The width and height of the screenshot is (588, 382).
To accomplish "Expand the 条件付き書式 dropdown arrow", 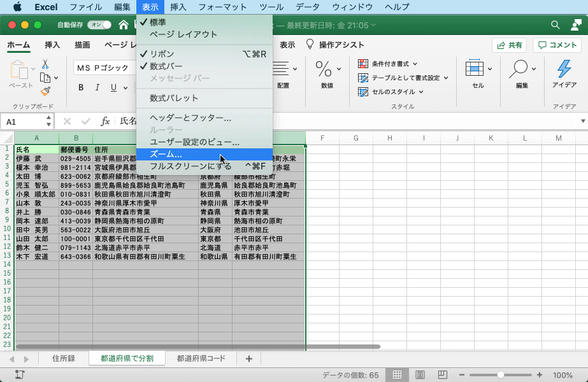I will coord(415,64).
